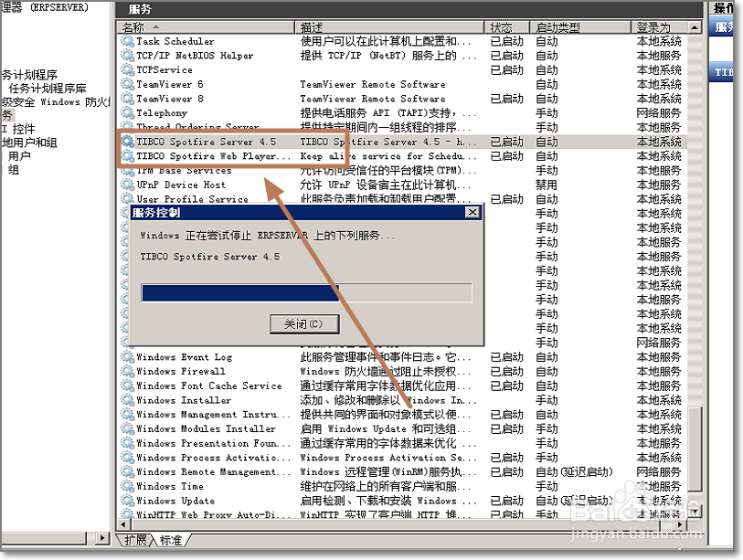
Task: Close the 服务控制 dialog with X button
Action: 472,212
